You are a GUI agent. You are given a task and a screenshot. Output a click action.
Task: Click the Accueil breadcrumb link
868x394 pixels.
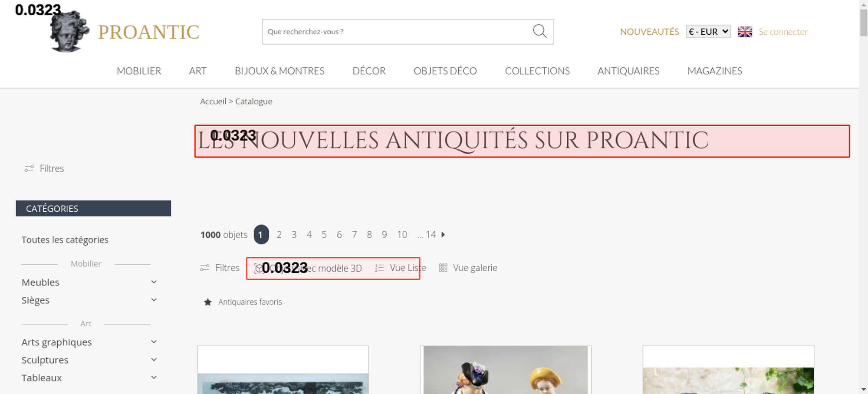click(213, 102)
